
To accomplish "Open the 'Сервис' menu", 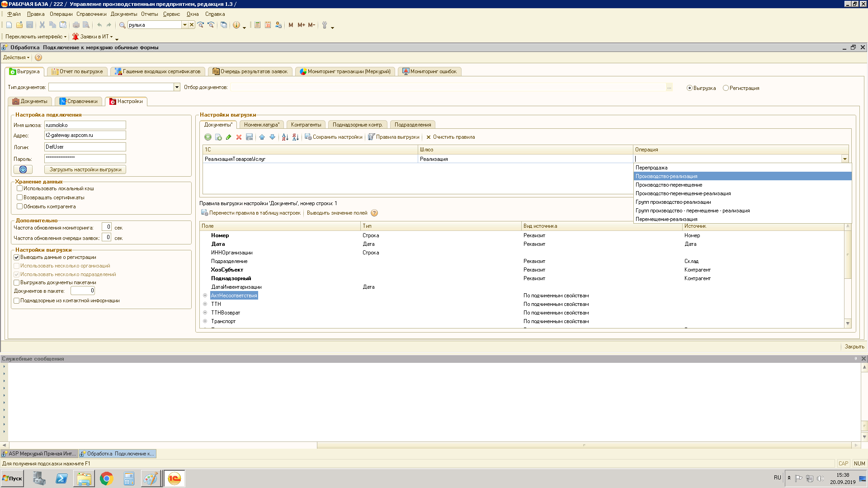I will click(x=171, y=14).
